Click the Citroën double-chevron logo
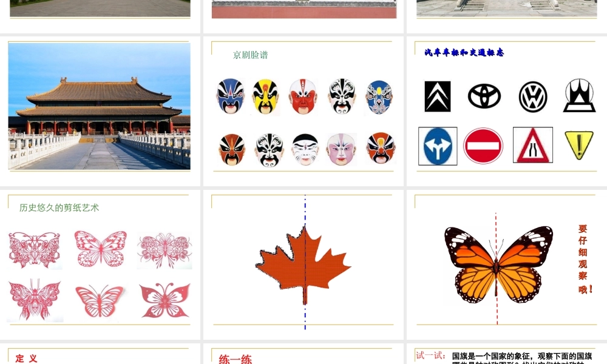Image resolution: width=607 pixels, height=364 pixels. 438,96
